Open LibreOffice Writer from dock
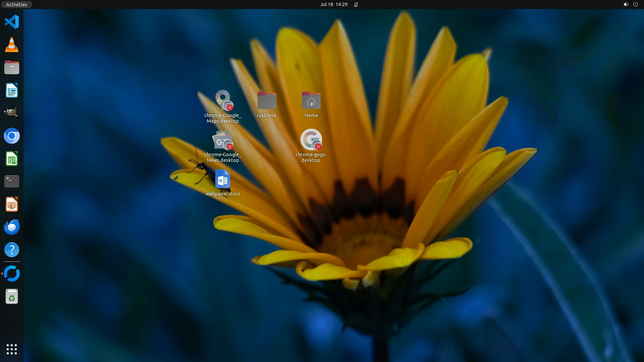This screenshot has width=644, height=362. click(12, 90)
